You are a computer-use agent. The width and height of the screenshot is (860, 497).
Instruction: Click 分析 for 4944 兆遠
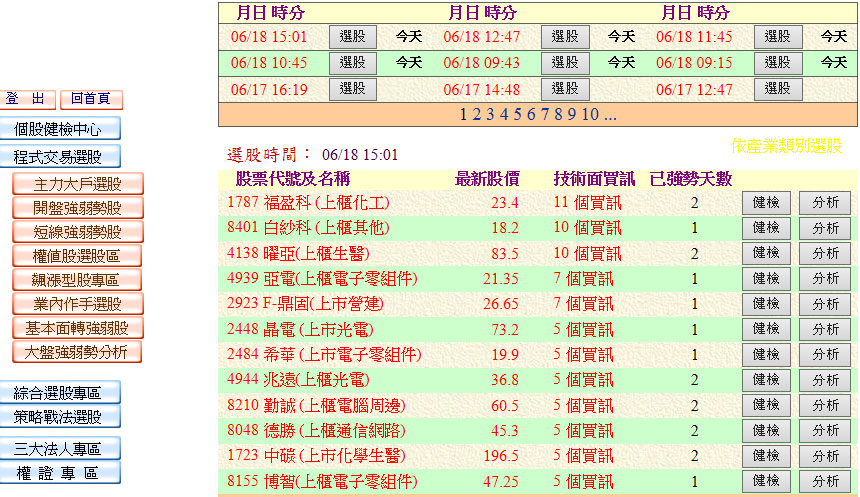coord(825,380)
